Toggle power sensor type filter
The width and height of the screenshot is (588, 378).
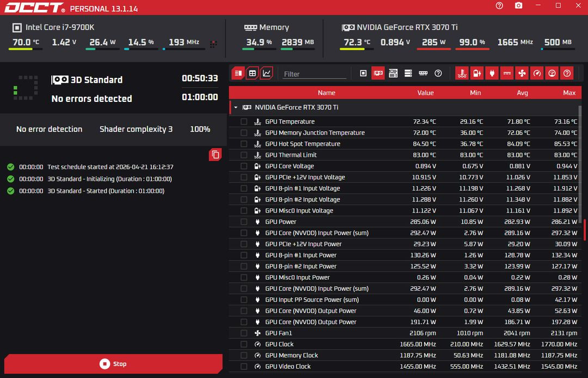tap(492, 74)
